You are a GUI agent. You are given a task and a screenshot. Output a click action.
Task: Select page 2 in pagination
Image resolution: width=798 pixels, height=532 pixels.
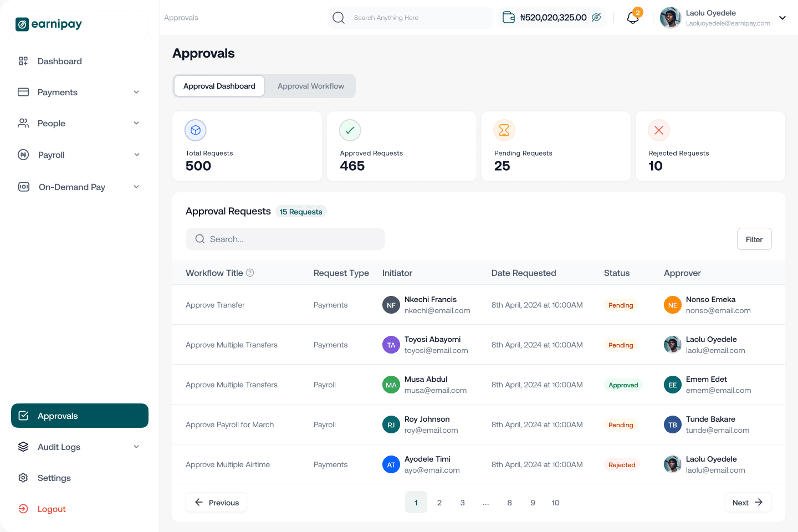(x=439, y=503)
